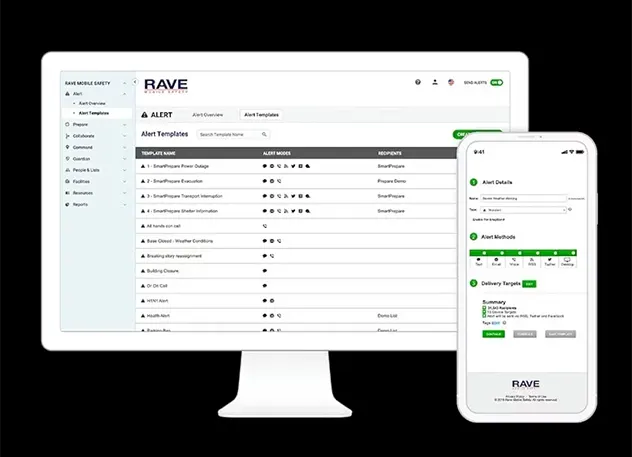
Task: Collapse sidebar with the arrow icon
Action: [x=136, y=82]
